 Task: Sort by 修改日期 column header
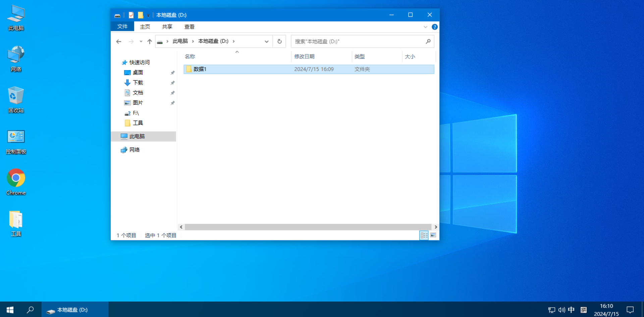coord(304,56)
